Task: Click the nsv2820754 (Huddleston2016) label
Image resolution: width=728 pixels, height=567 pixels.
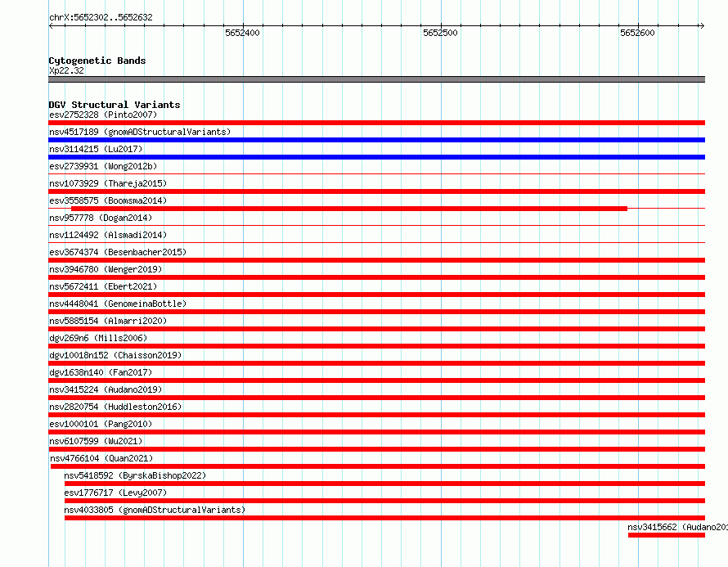Action: click(115, 407)
